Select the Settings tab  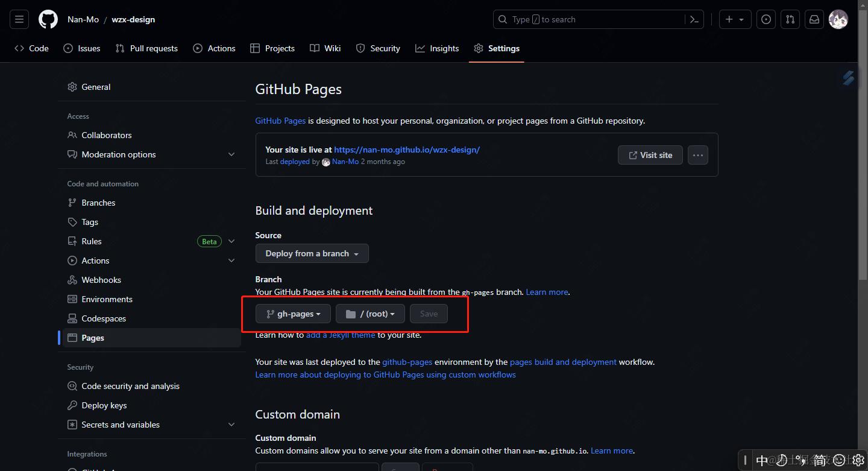(x=497, y=48)
